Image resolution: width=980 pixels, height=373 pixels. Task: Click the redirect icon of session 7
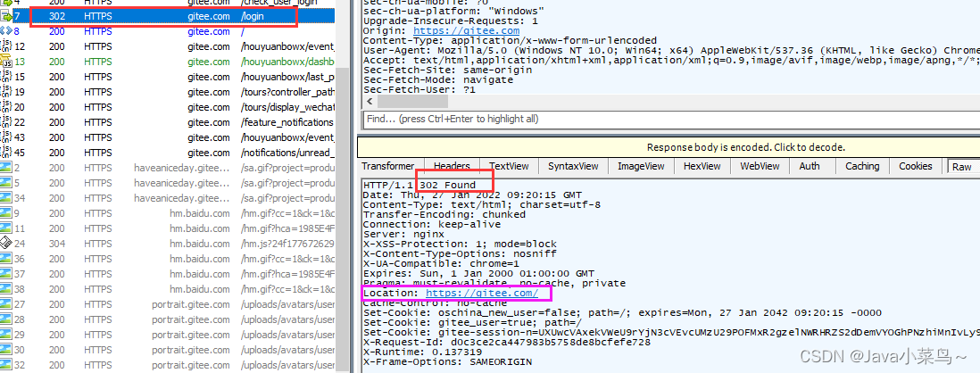pos(6,16)
